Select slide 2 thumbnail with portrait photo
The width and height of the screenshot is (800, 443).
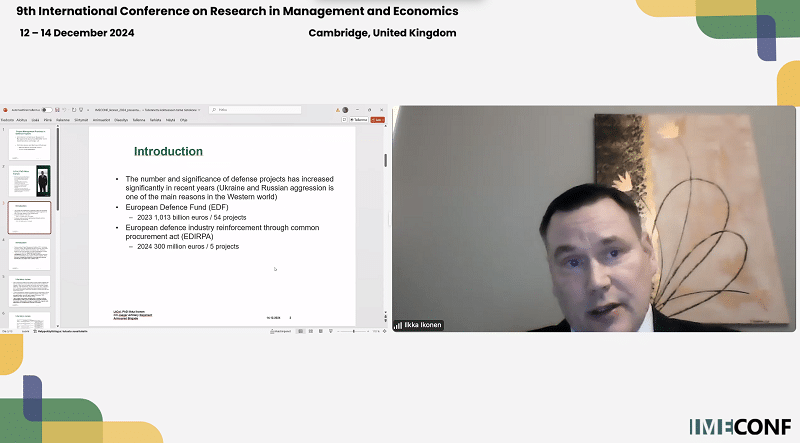pos(30,181)
